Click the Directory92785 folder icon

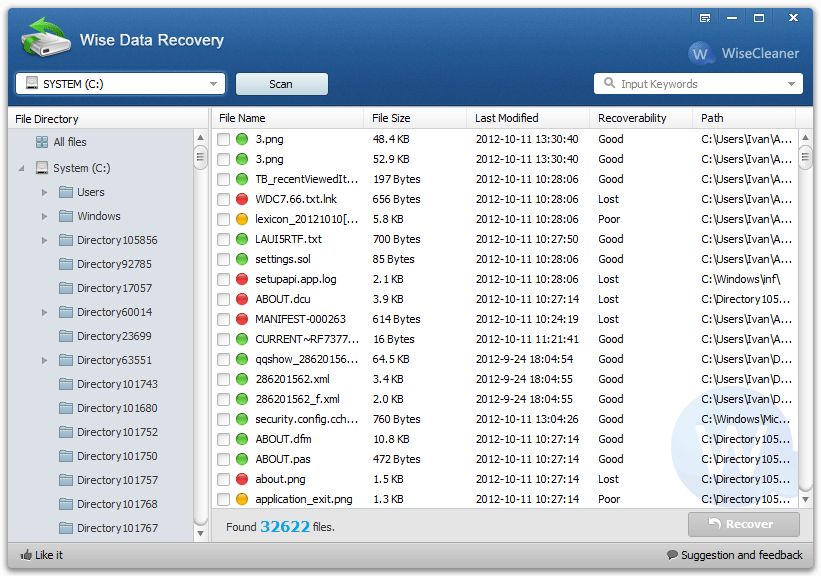[66, 264]
